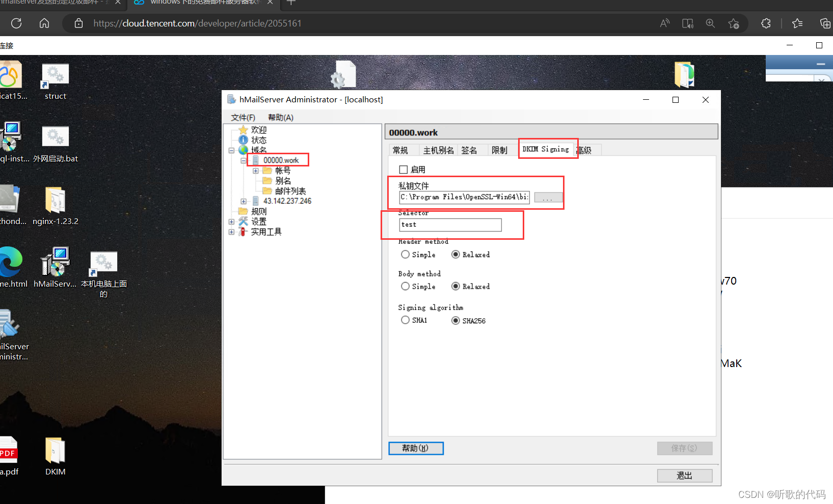
Task: Click the Selector field containing test
Action: click(x=450, y=225)
